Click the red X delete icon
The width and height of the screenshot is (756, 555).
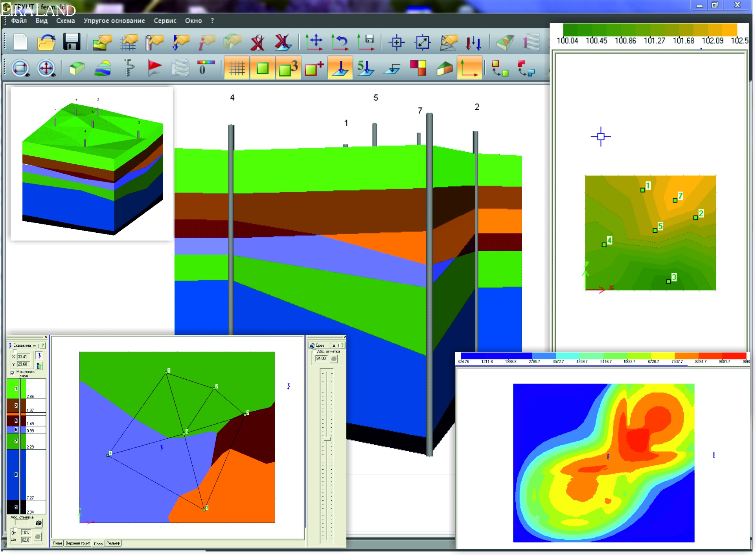pos(258,42)
